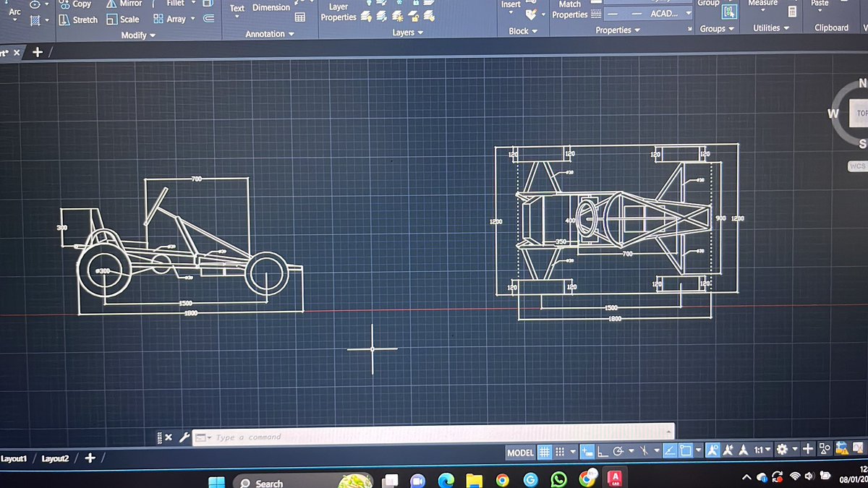Toggle object snap tracking in status bar
The width and height of the screenshot is (868, 488).
pos(669,451)
